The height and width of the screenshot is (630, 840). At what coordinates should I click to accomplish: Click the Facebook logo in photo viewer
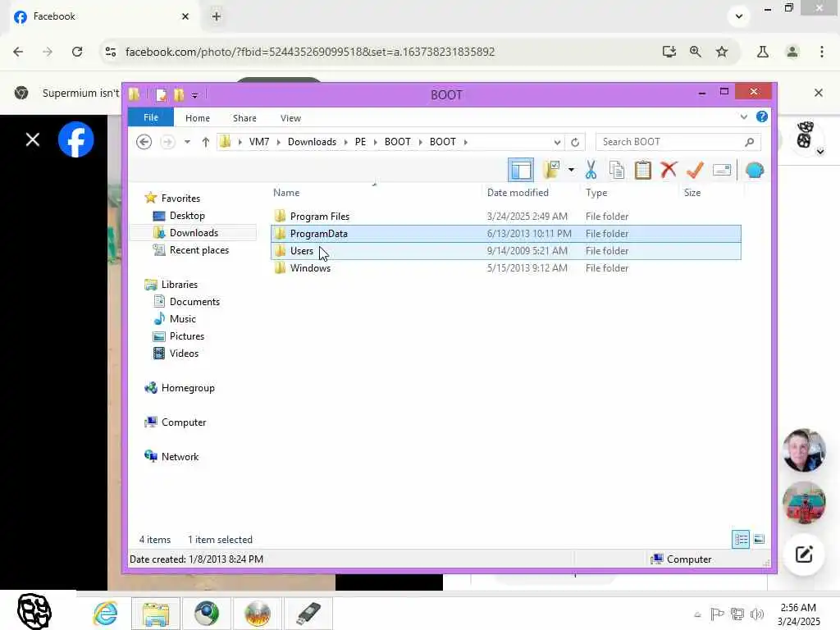tap(75, 139)
